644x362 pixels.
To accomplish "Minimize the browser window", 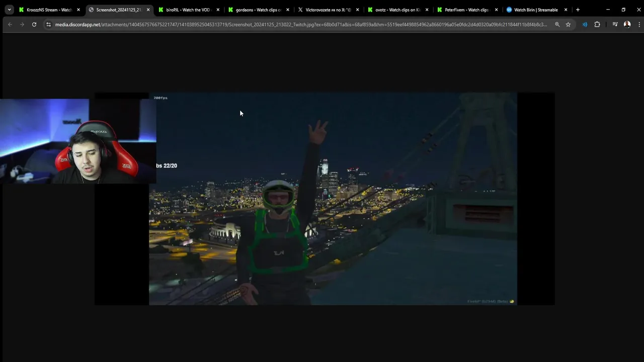I will (608, 10).
